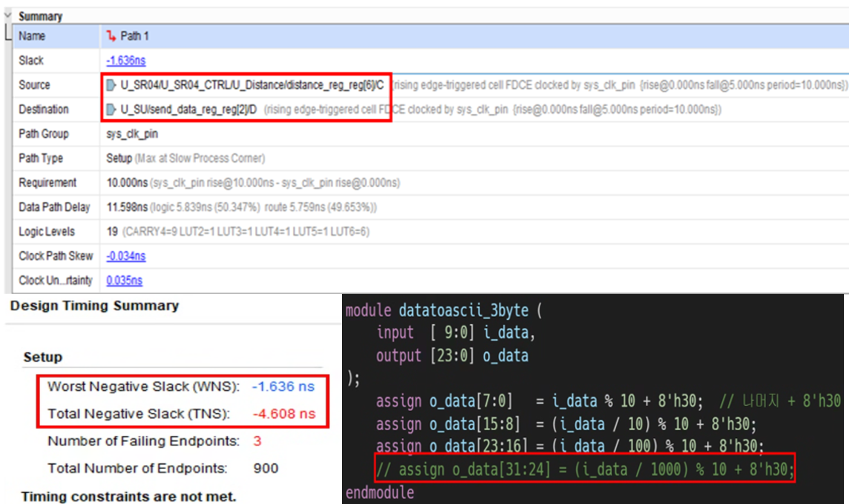The width and height of the screenshot is (849, 504).
Task: Click the Worst Negative Slack -1.636 ns value
Action: click(283, 387)
